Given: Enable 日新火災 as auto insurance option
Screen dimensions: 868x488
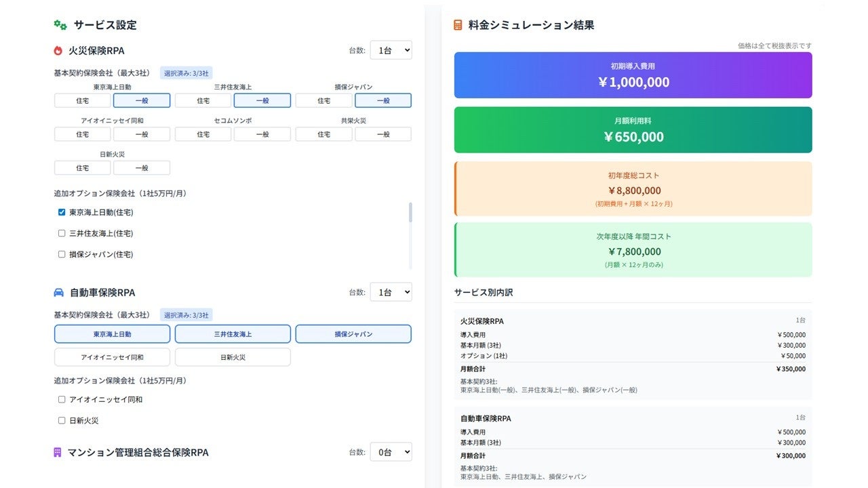Looking at the screenshot, I should [62, 420].
